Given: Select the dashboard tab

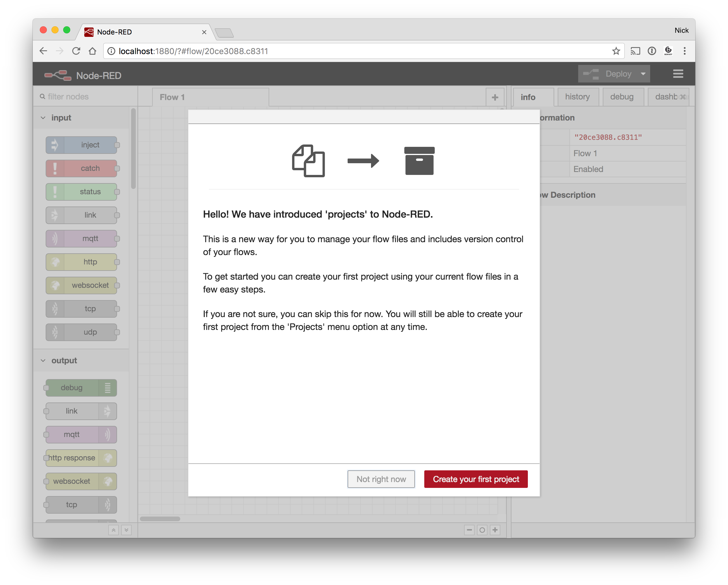Looking at the screenshot, I should pos(665,96).
